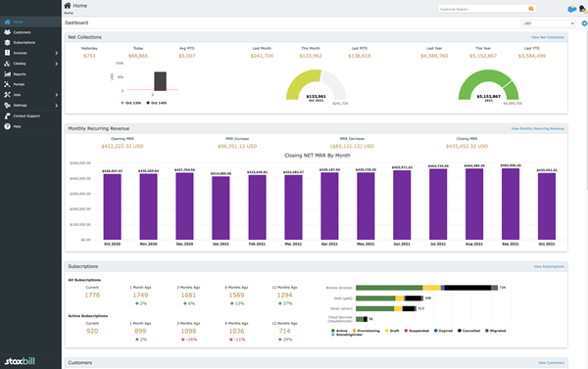Open the Home item in the sidebar
This screenshot has width=588, height=369.
pyautogui.click(x=30, y=22)
